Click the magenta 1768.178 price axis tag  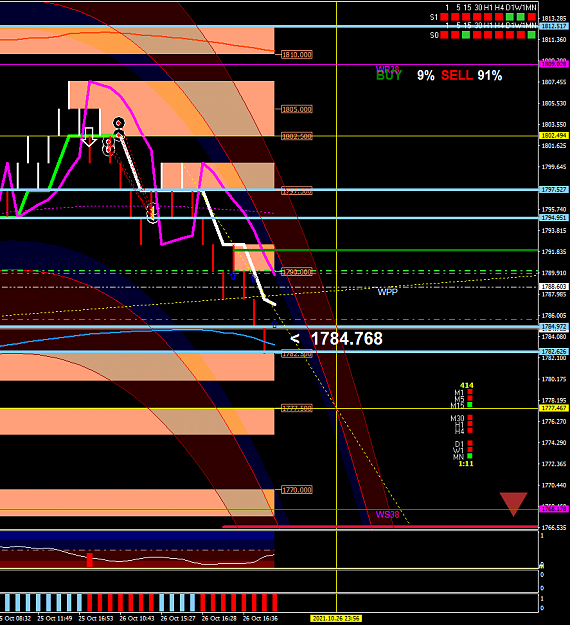coord(554,509)
